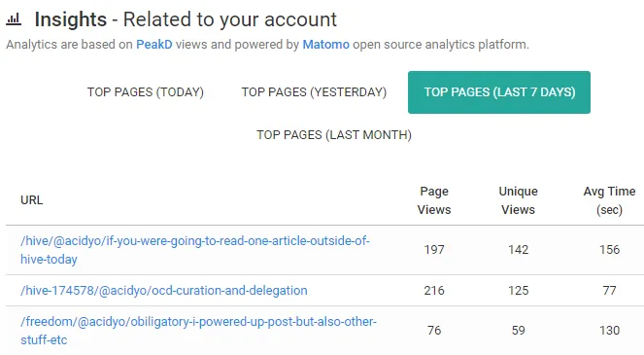Select the 156 avg time cell
The image size is (644, 355).
(x=609, y=250)
